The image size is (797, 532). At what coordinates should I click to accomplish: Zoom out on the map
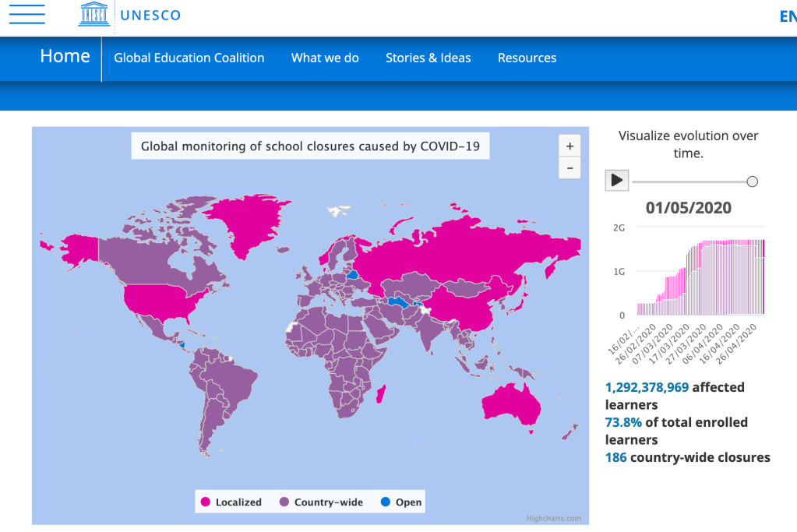click(x=570, y=167)
